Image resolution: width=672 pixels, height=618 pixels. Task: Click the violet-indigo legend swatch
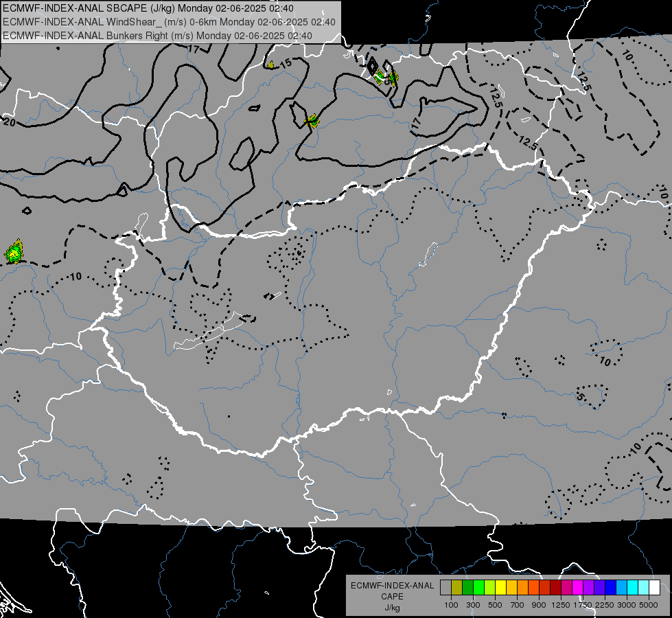599,588
